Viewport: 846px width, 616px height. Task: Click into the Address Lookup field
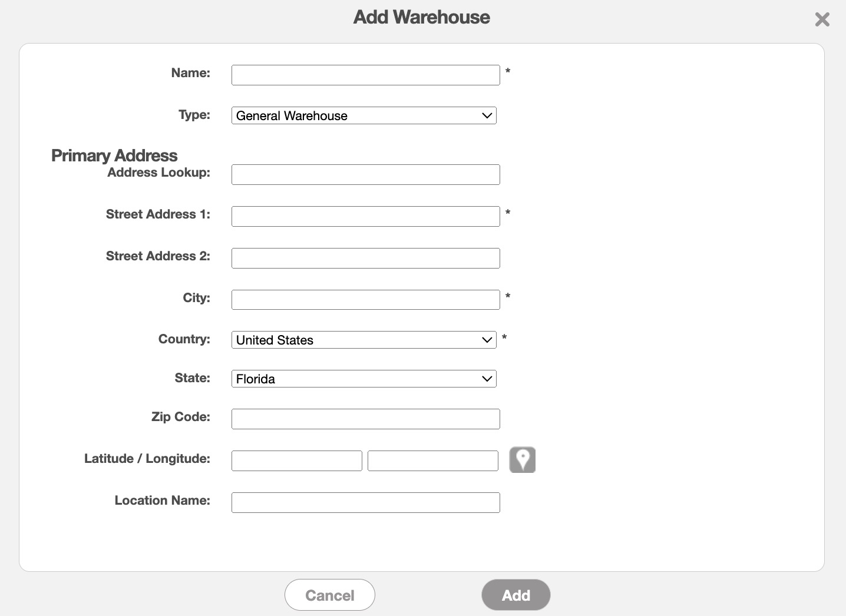coord(365,175)
